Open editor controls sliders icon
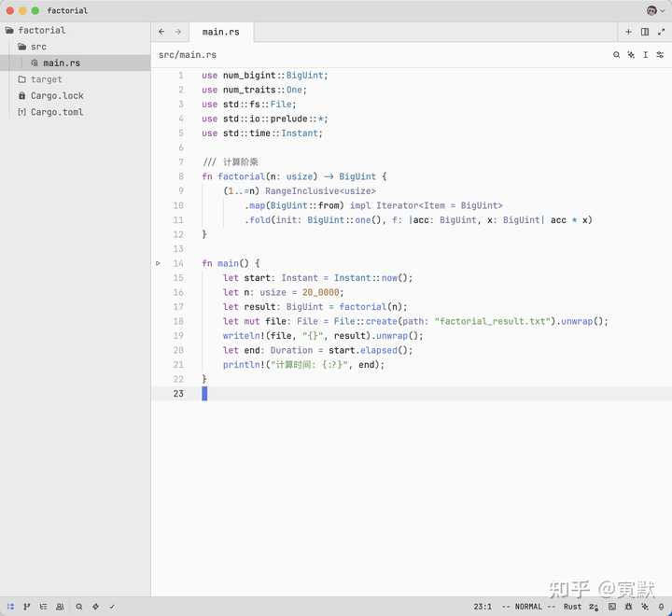Image resolution: width=672 pixels, height=616 pixels. [660, 54]
